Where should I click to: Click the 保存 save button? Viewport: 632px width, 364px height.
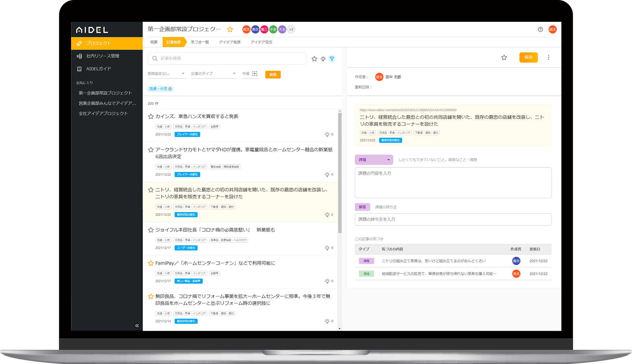click(x=528, y=57)
